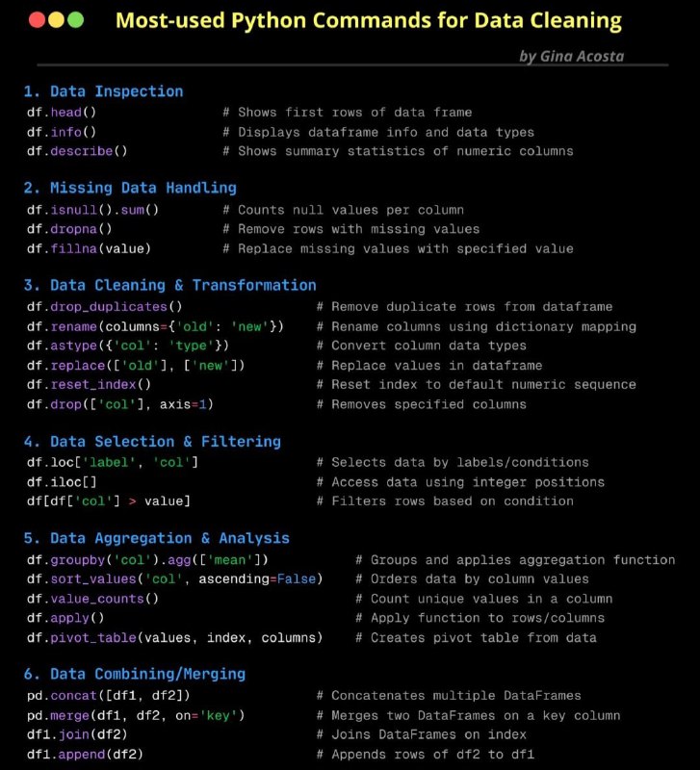
Task: Click the yellow window dot
Action: click(56, 20)
